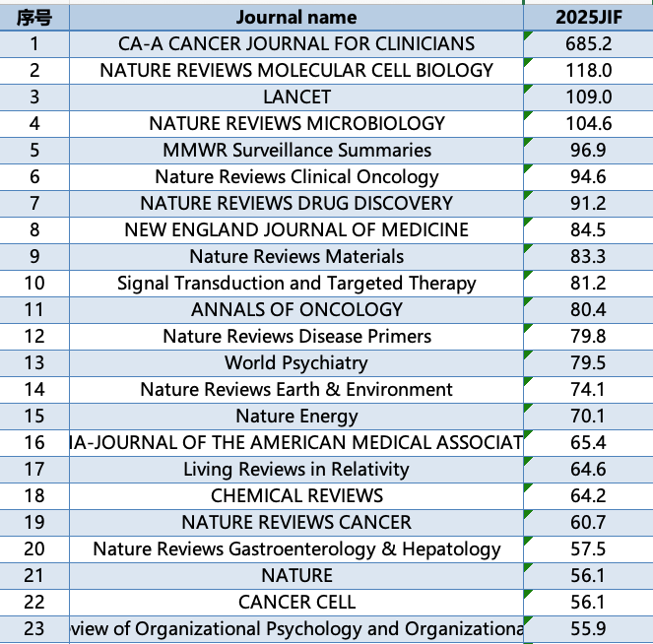Screen dimensions: 653x644
Task: Select the JOURNAL OF THE AMERICAN MEDICAL cell
Action: pos(296,442)
